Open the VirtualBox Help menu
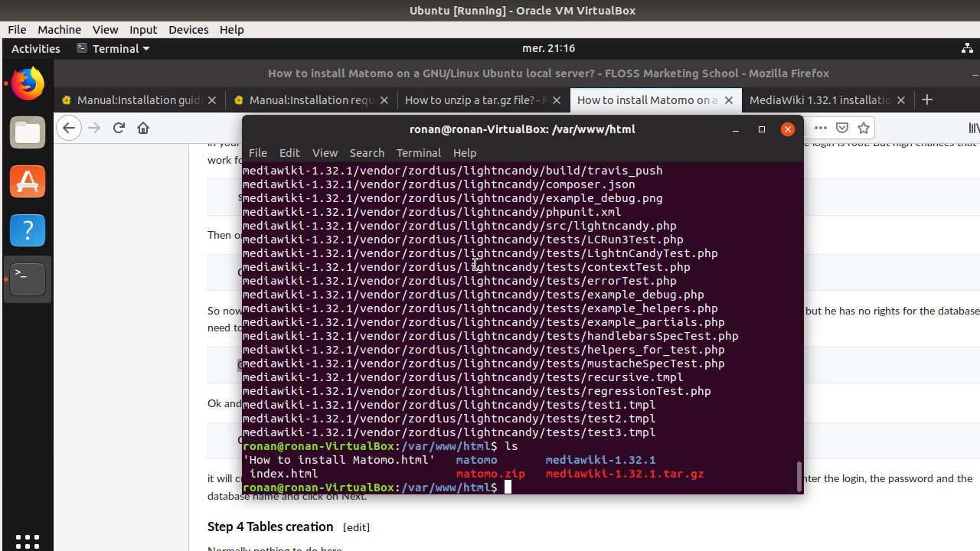This screenshot has width=980, height=551. pos(231,29)
